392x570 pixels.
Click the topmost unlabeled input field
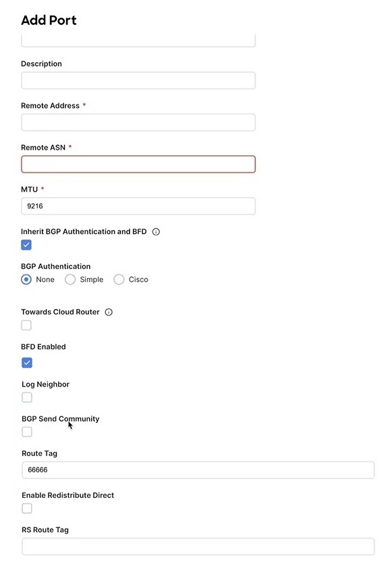(138, 39)
